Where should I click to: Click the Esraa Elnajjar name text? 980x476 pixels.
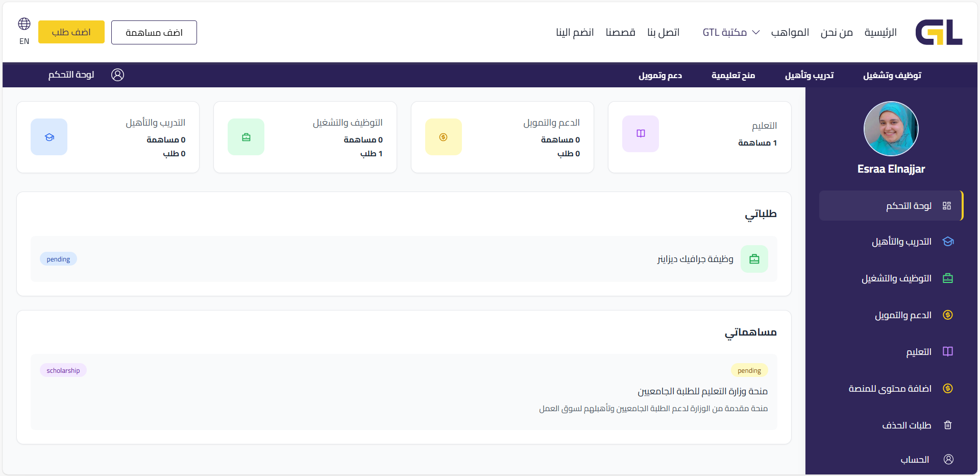(x=891, y=169)
